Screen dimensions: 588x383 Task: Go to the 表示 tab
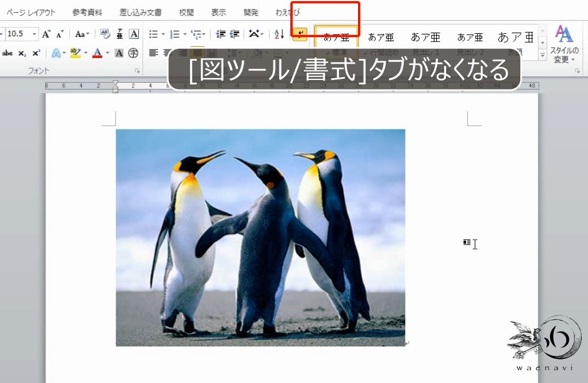[x=219, y=12]
